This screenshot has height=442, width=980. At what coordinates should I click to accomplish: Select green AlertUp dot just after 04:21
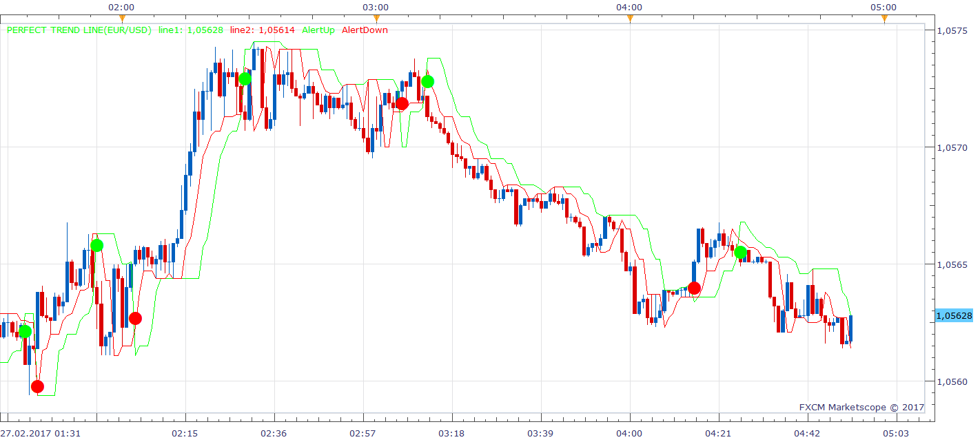coord(740,253)
